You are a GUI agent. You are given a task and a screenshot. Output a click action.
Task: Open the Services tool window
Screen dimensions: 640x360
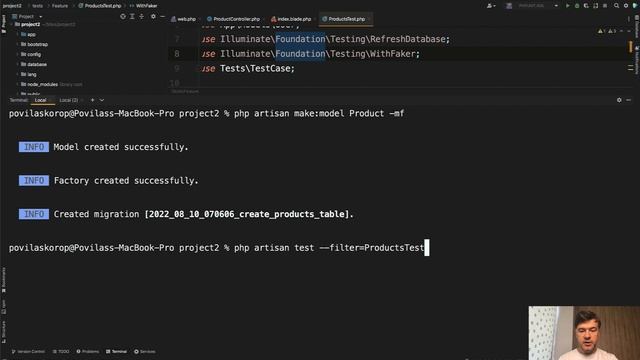click(145, 351)
